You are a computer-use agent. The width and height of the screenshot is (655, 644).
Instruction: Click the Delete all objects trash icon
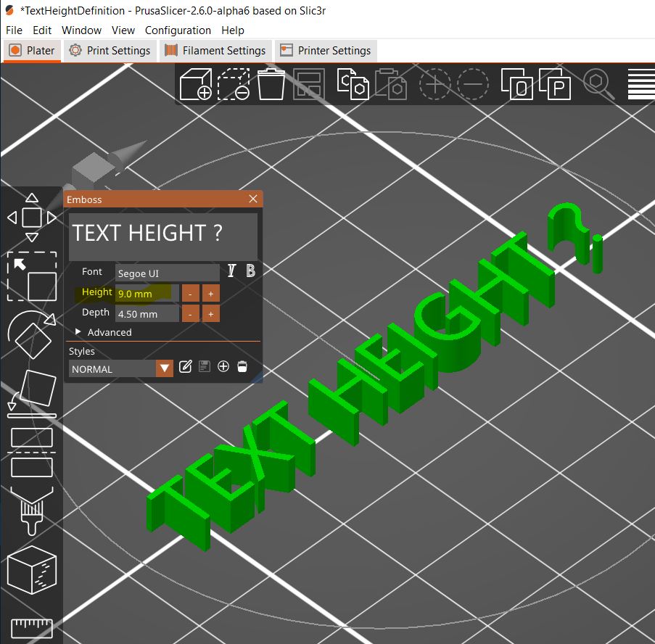[x=271, y=85]
